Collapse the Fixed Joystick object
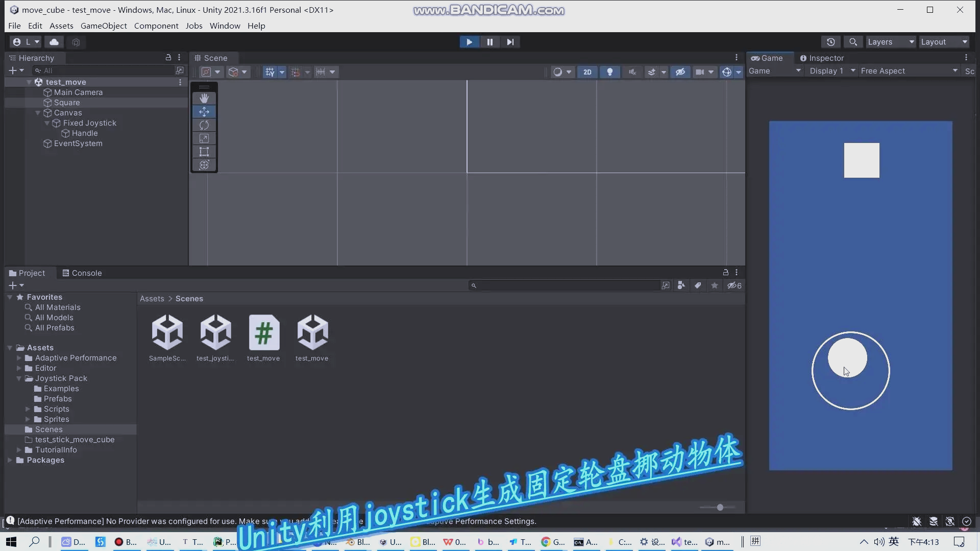980x551 pixels. tap(47, 123)
